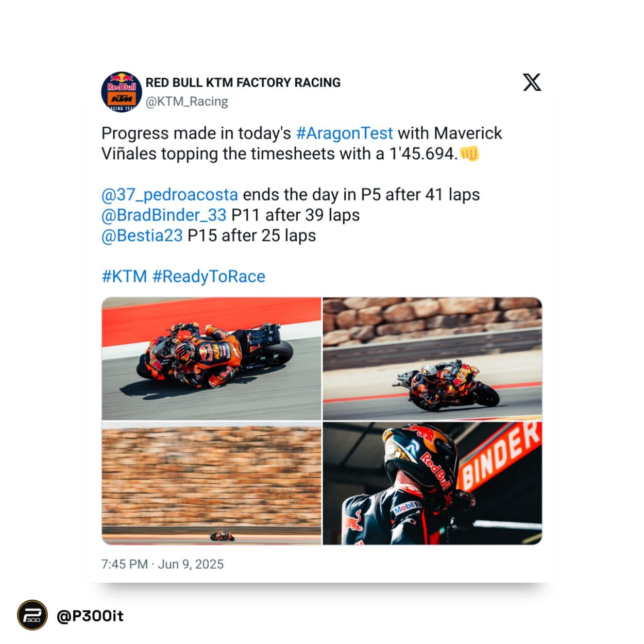Image resolution: width=644 pixels, height=644 pixels.
Task: Open the @Bestia23 mention
Action: click(142, 235)
